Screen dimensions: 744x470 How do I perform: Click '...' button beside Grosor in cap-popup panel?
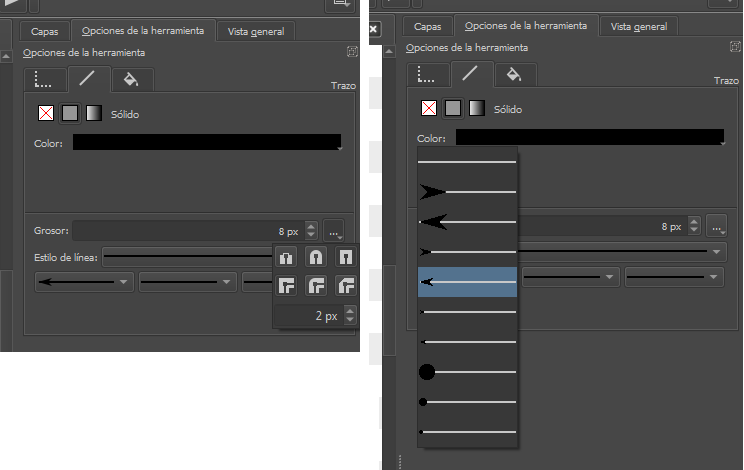click(334, 231)
